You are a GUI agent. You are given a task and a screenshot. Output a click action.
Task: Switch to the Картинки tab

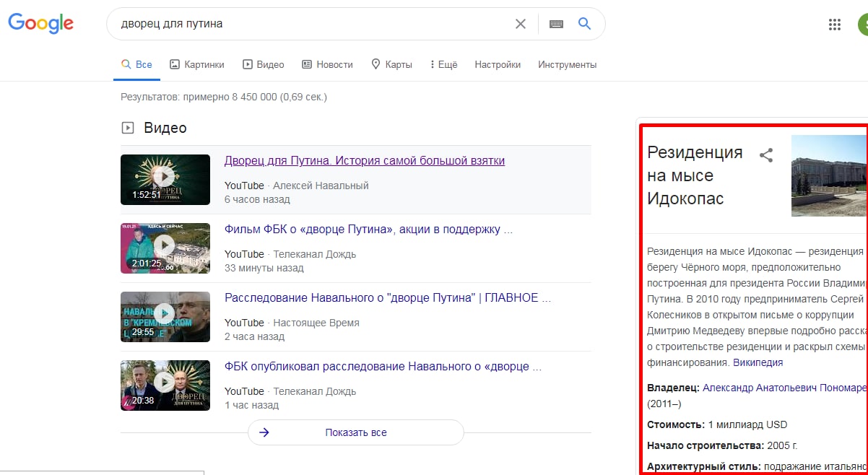point(197,64)
